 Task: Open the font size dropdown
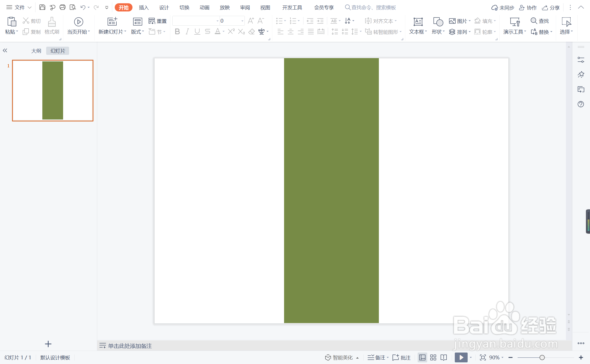pyautogui.click(x=242, y=21)
